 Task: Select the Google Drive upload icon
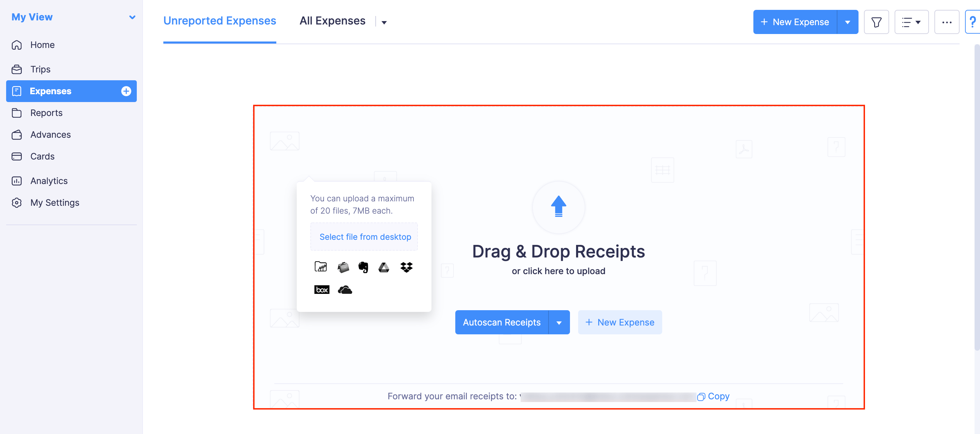click(384, 267)
